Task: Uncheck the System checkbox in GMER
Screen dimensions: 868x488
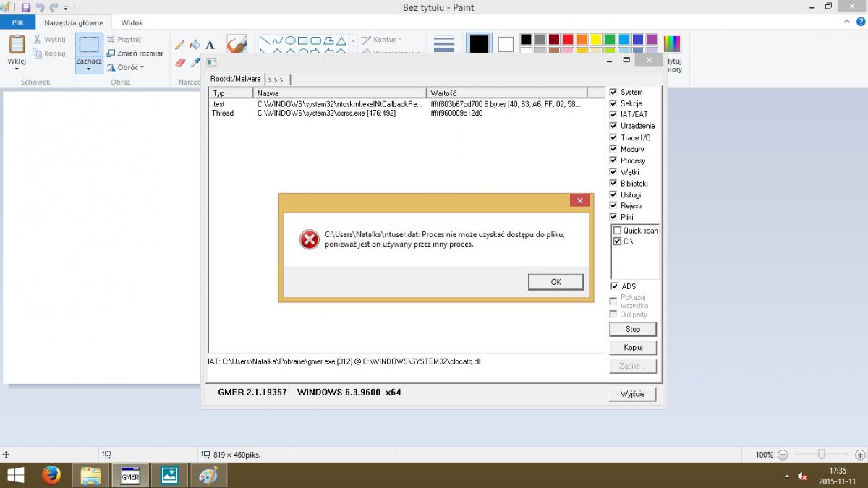Action: pos(613,92)
